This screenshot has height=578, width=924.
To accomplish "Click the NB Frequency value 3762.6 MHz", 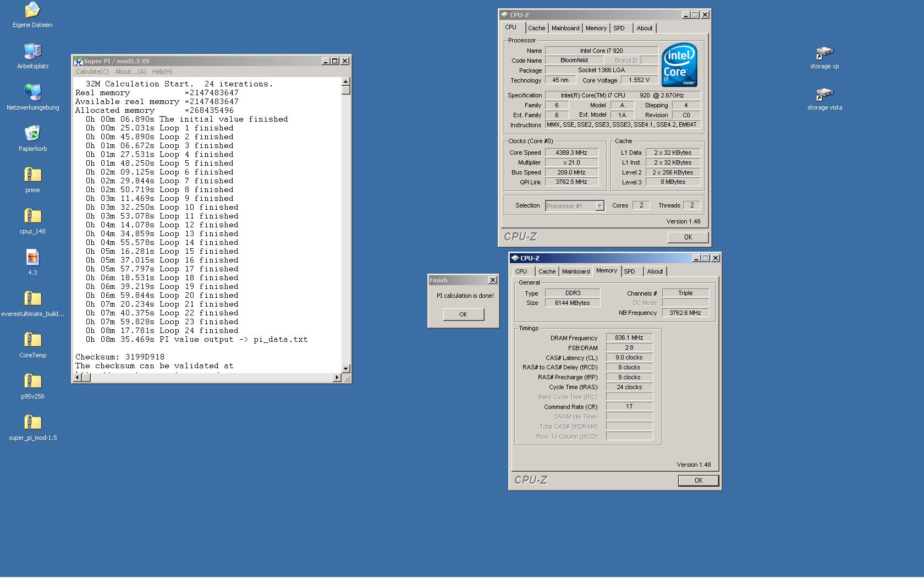I will click(x=685, y=313).
